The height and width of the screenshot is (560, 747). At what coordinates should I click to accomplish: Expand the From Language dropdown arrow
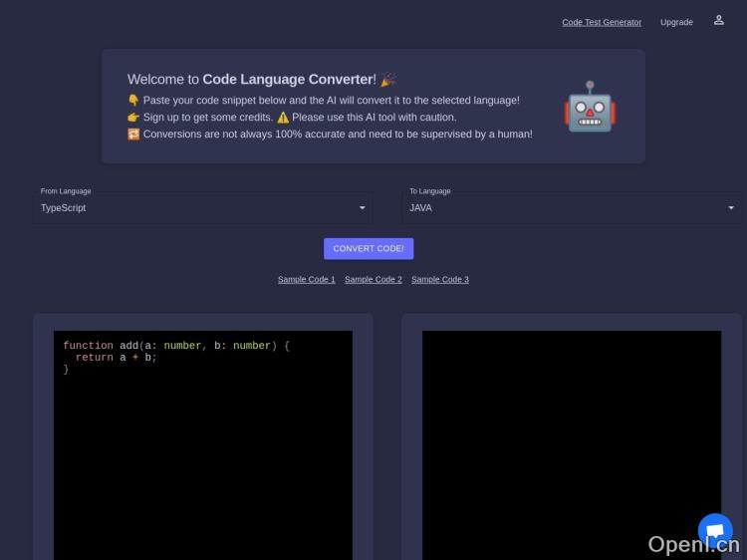[x=362, y=208]
